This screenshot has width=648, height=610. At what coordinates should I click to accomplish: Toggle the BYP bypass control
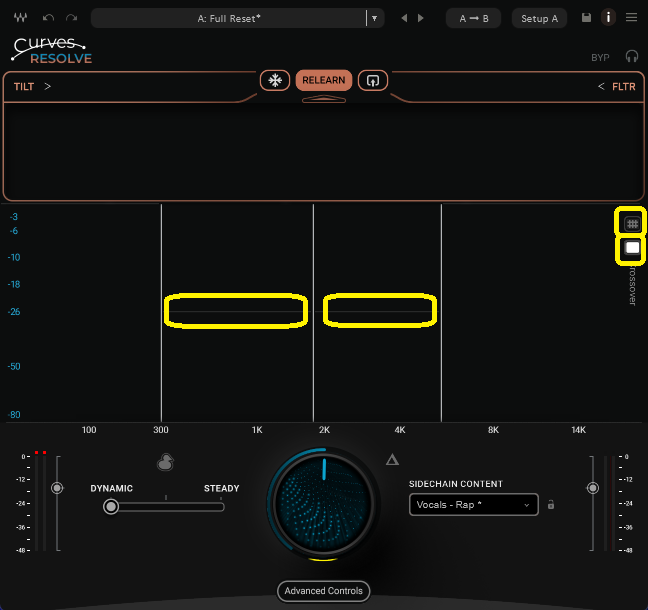(600, 58)
